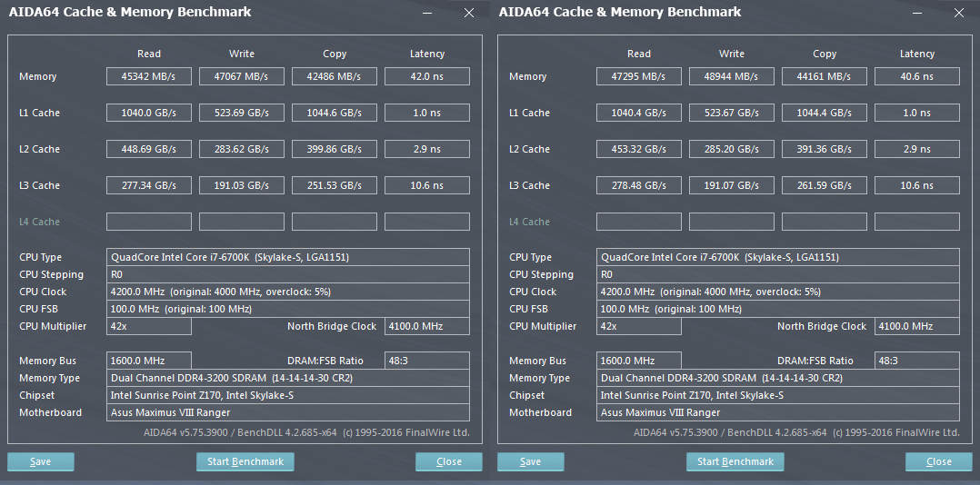Click Save in the left benchmark window
980x485 pixels.
41,461
